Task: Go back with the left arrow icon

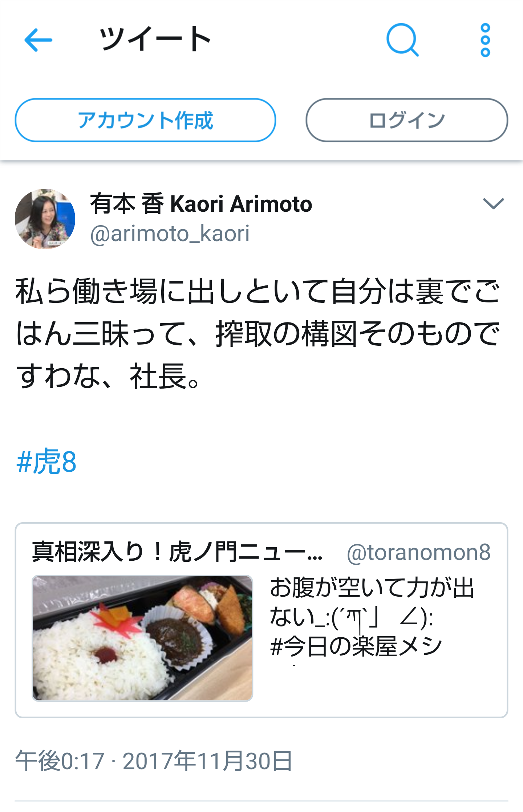Action: (x=38, y=40)
